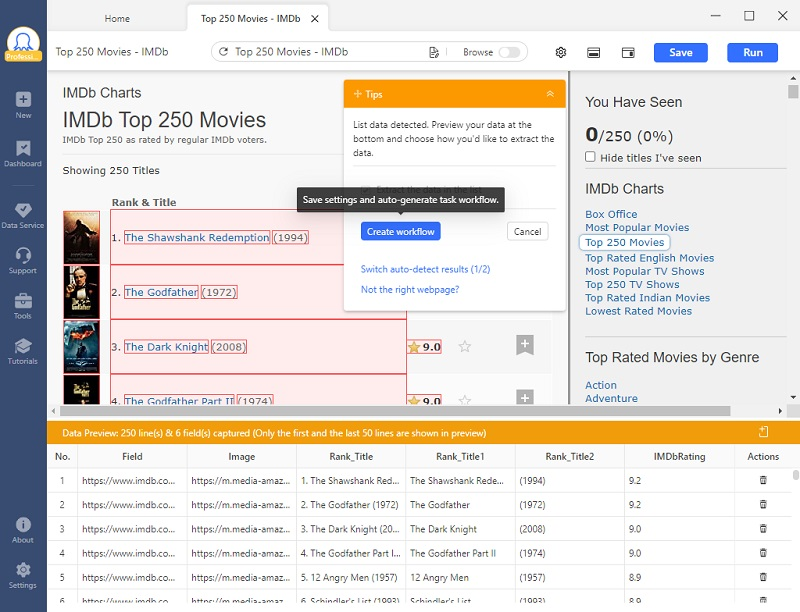This screenshot has height=612, width=800.
Task: Open the Dashboard from sidebar
Action: (23, 154)
